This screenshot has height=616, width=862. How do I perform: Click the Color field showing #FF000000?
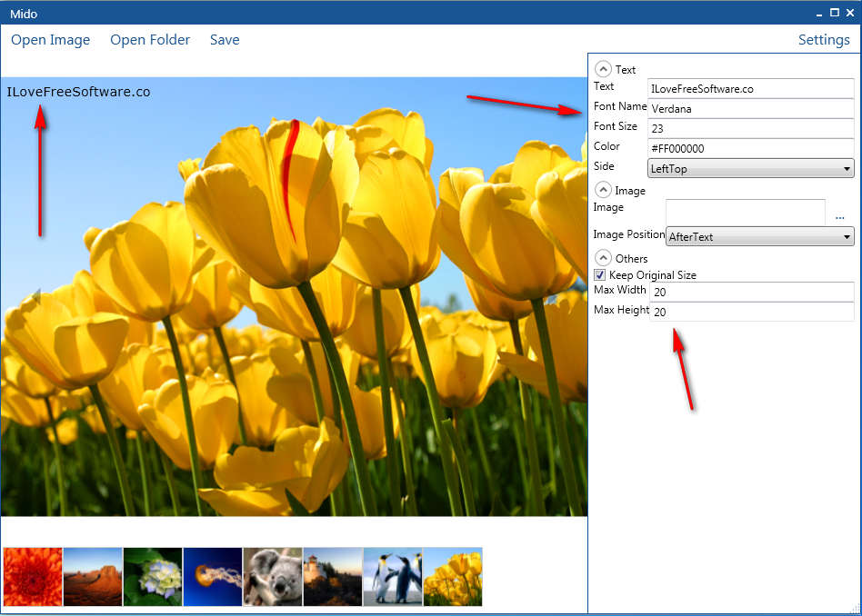coord(750,148)
